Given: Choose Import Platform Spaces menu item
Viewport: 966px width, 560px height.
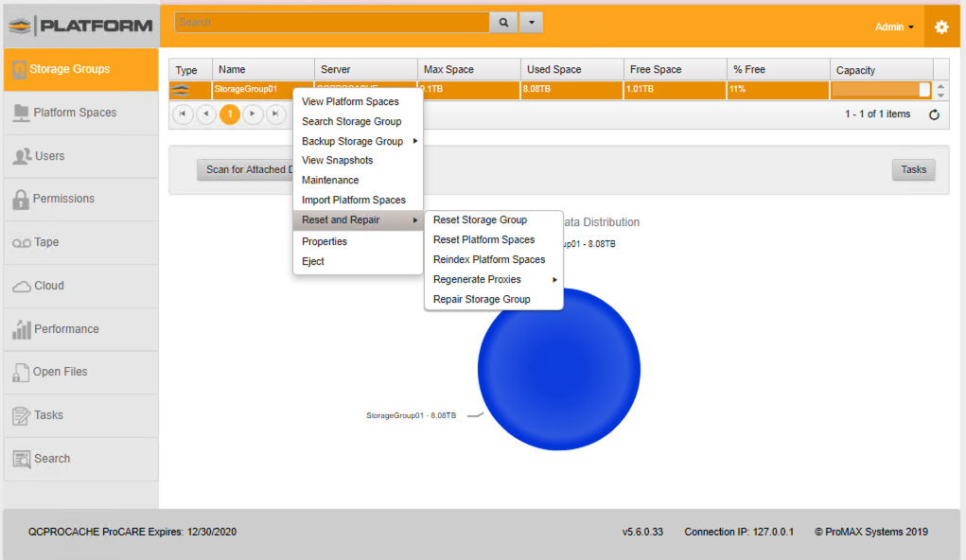Looking at the screenshot, I should click(358, 201).
